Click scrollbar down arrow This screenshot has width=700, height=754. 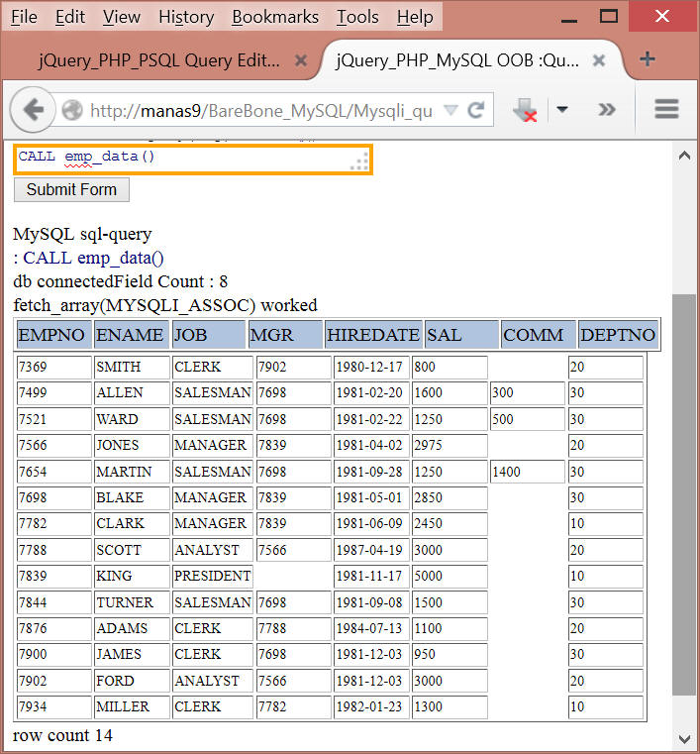coord(684,737)
